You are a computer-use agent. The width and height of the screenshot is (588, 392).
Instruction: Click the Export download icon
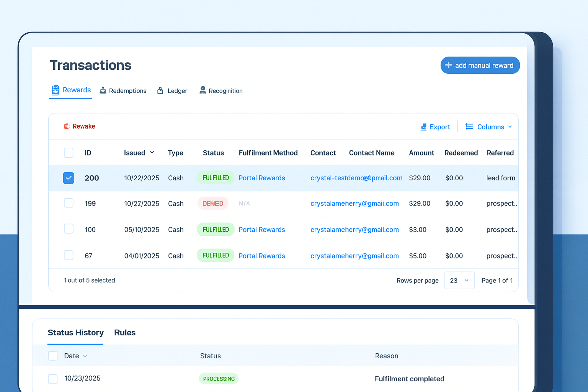(423, 127)
